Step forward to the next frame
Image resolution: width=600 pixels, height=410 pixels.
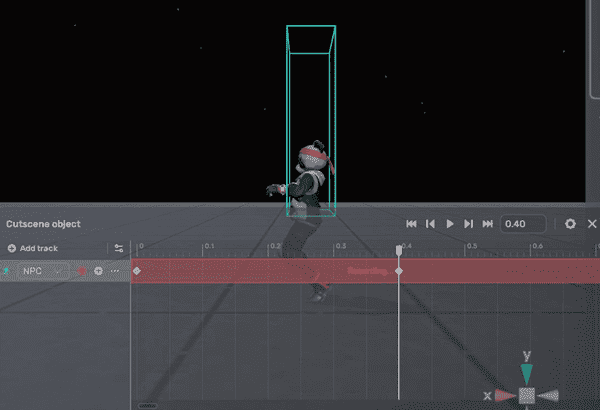pos(468,224)
